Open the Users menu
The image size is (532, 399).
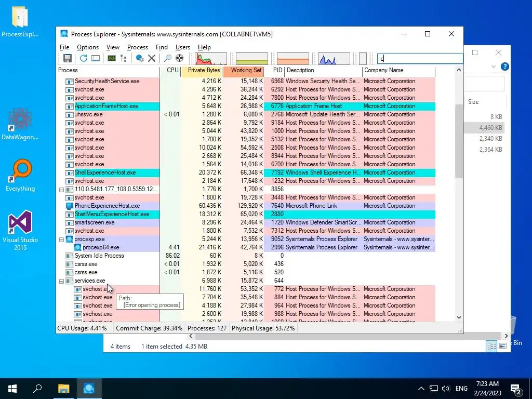click(x=182, y=47)
